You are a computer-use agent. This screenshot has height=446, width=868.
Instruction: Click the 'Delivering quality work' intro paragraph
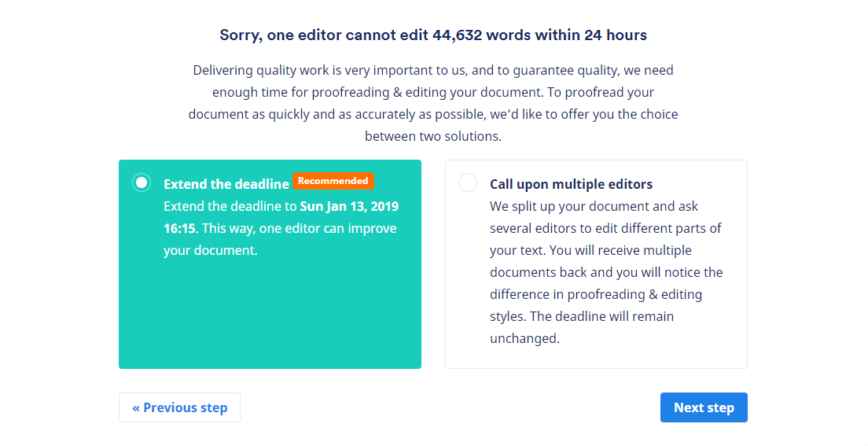433,92
